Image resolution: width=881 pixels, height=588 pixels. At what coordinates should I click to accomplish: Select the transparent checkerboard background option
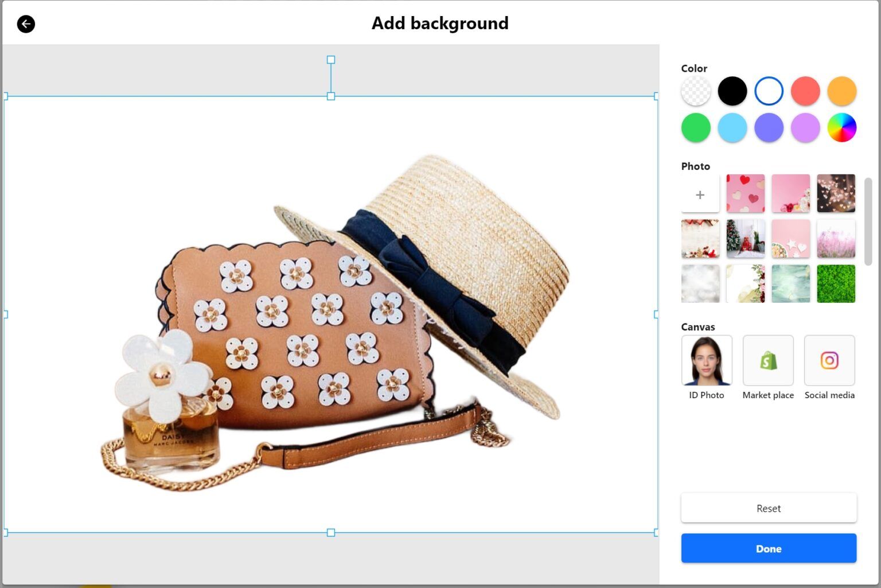point(696,91)
